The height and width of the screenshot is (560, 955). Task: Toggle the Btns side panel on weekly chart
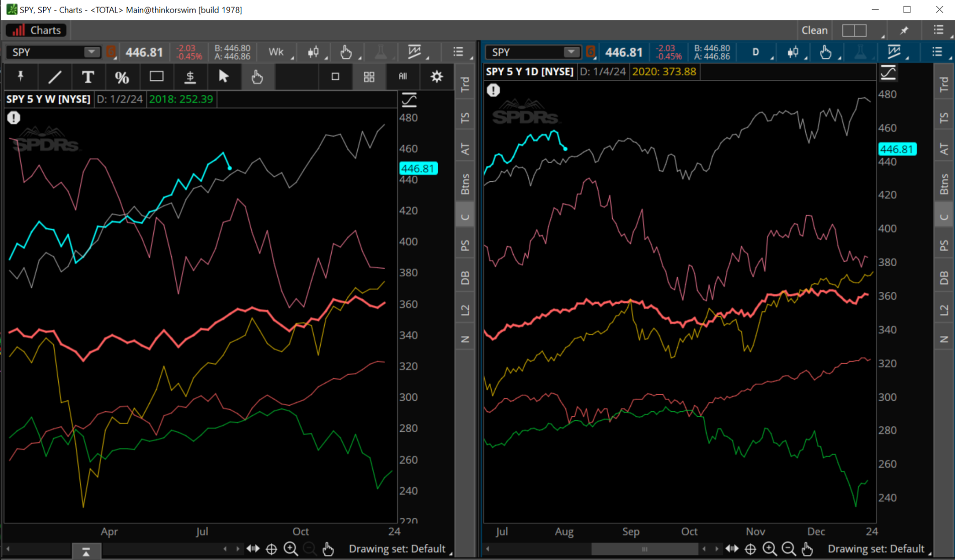[465, 184]
